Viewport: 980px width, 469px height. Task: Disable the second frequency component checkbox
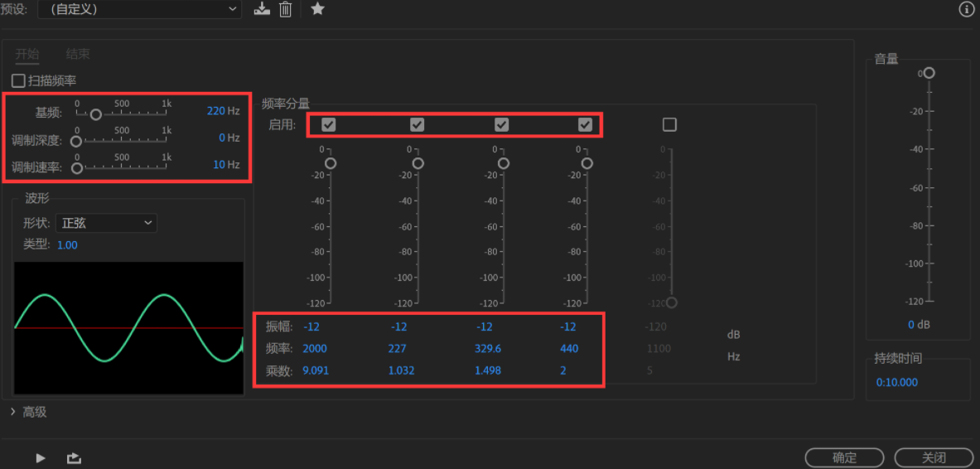point(417,124)
